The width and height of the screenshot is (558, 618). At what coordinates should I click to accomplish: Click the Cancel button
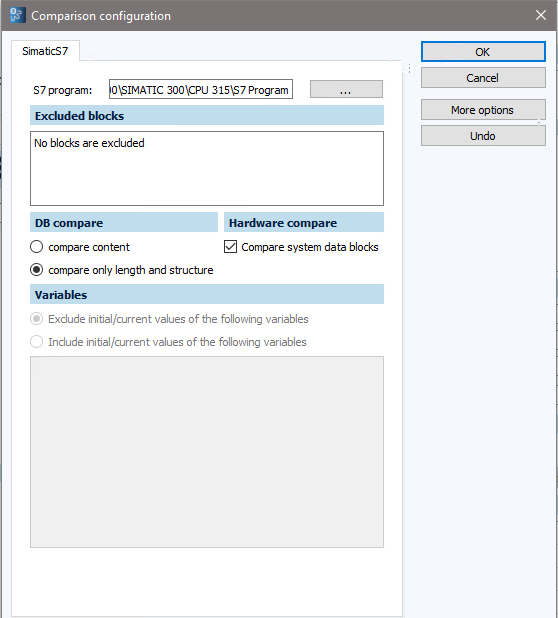pos(483,78)
